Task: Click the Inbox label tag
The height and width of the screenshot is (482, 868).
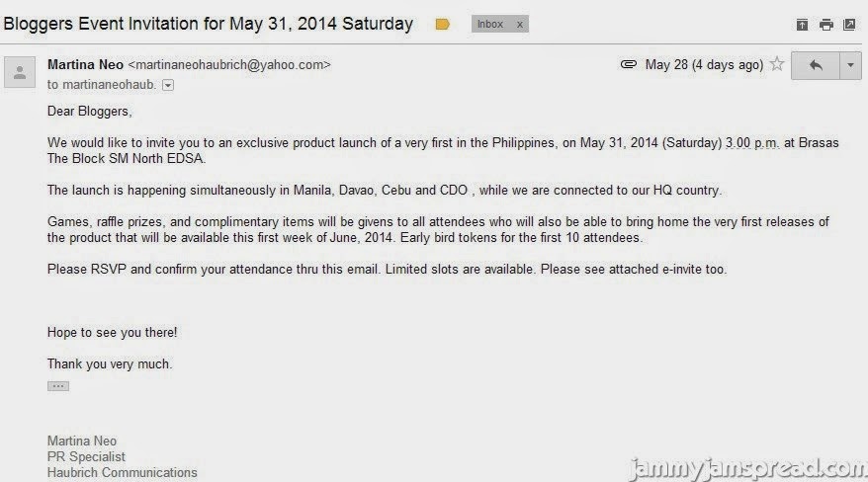Action: (490, 24)
